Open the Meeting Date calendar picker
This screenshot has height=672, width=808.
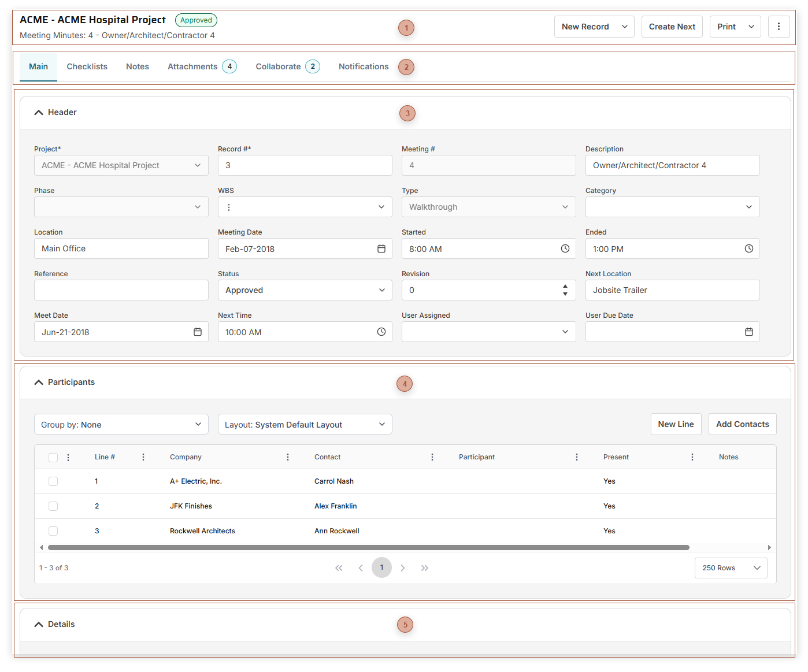point(381,248)
